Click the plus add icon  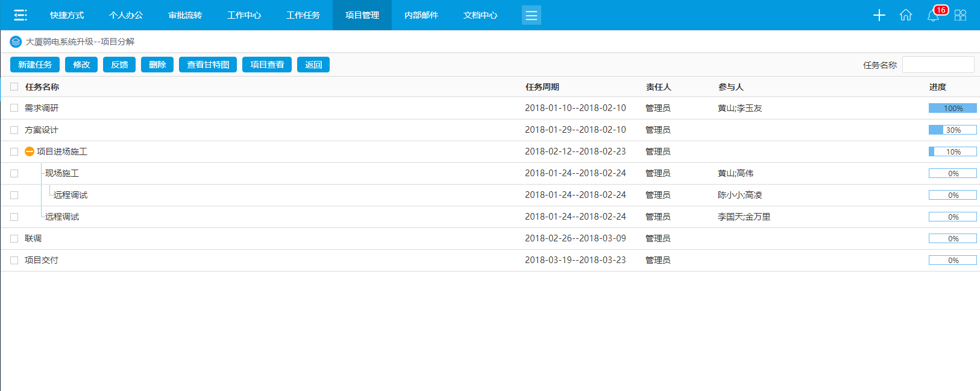[879, 15]
